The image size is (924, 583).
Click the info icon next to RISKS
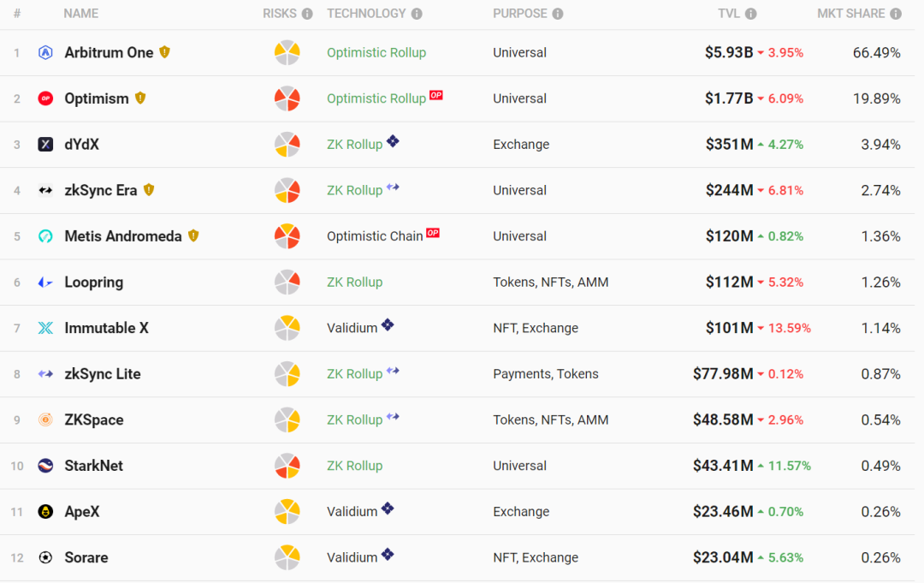click(x=307, y=14)
